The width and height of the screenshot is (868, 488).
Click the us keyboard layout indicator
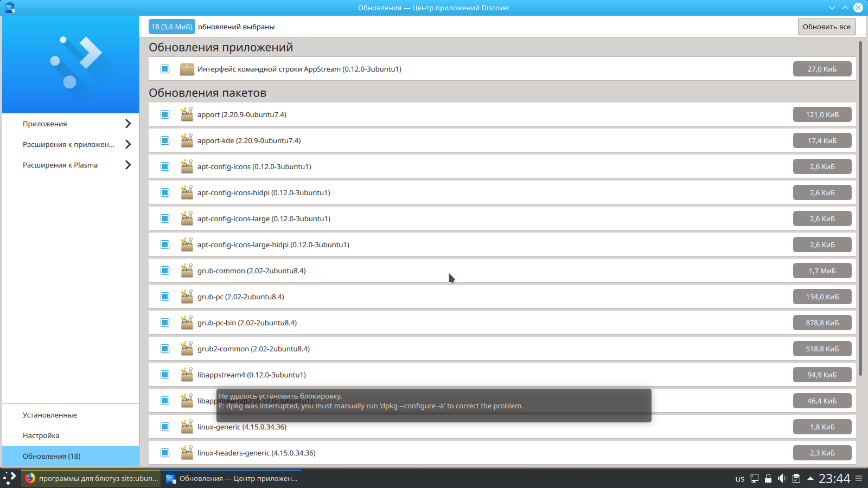[740, 479]
